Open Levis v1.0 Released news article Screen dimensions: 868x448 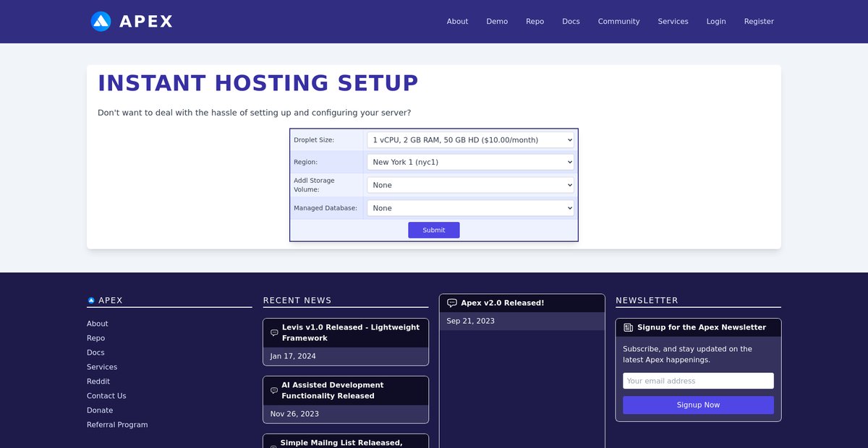click(x=351, y=332)
